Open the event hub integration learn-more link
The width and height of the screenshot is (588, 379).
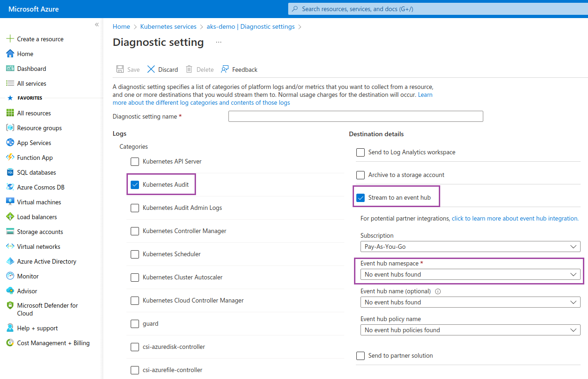(514, 218)
